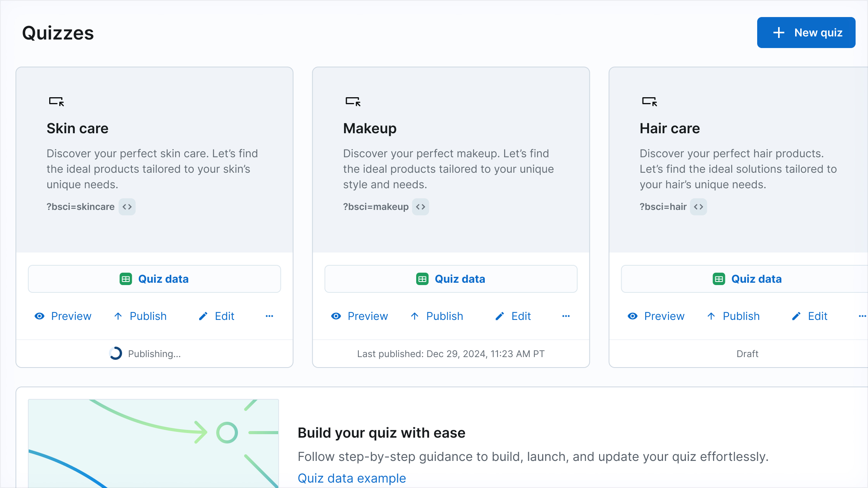Viewport: 868px width, 488px height.
Task: Click the Skin care quiz description text
Action: coord(152,169)
